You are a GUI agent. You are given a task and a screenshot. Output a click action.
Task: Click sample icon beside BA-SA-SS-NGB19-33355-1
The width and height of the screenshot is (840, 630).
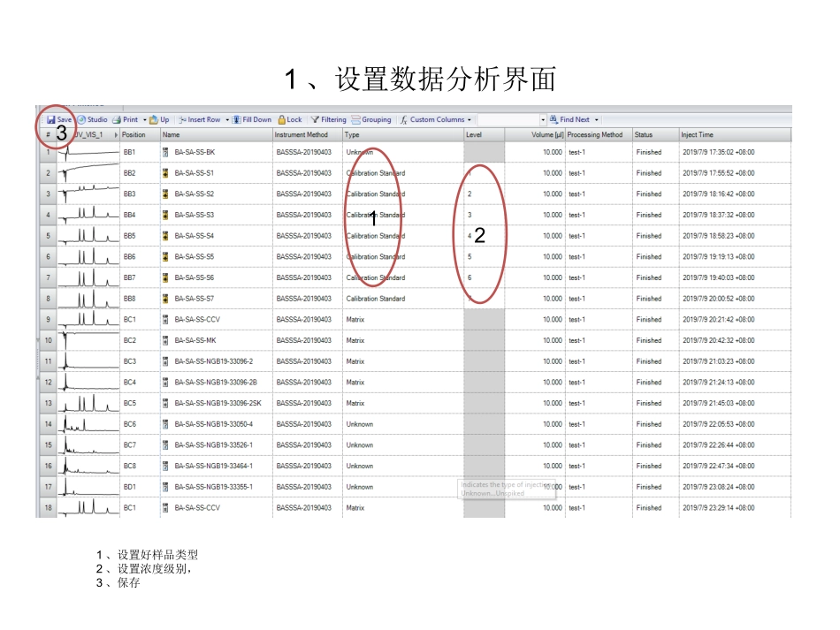(x=165, y=487)
